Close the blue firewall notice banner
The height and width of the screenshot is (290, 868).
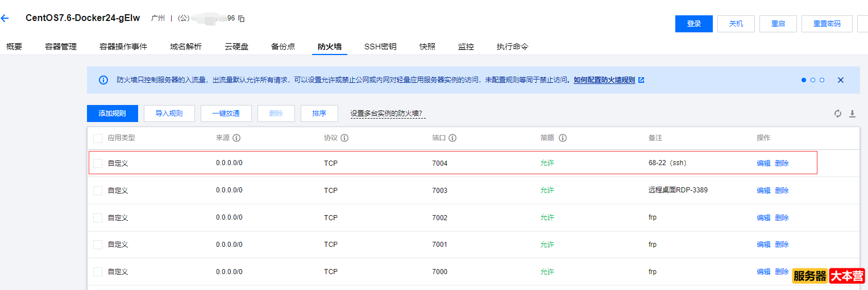pos(840,80)
